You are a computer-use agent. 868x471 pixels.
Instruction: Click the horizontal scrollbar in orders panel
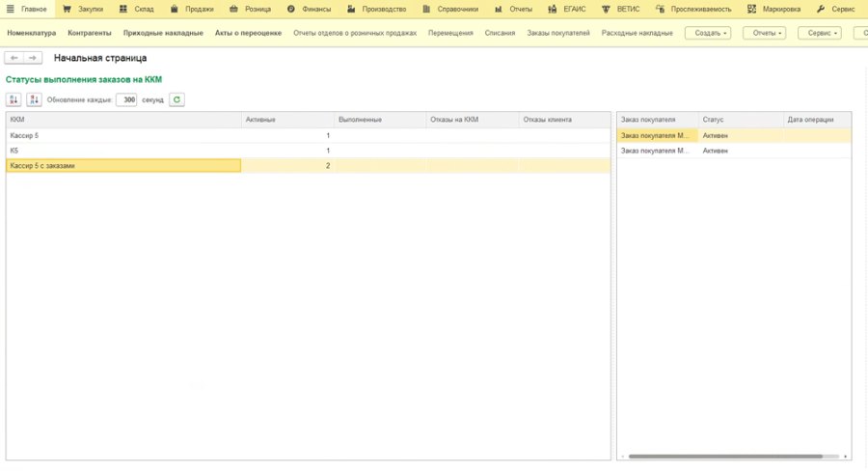coord(725,457)
